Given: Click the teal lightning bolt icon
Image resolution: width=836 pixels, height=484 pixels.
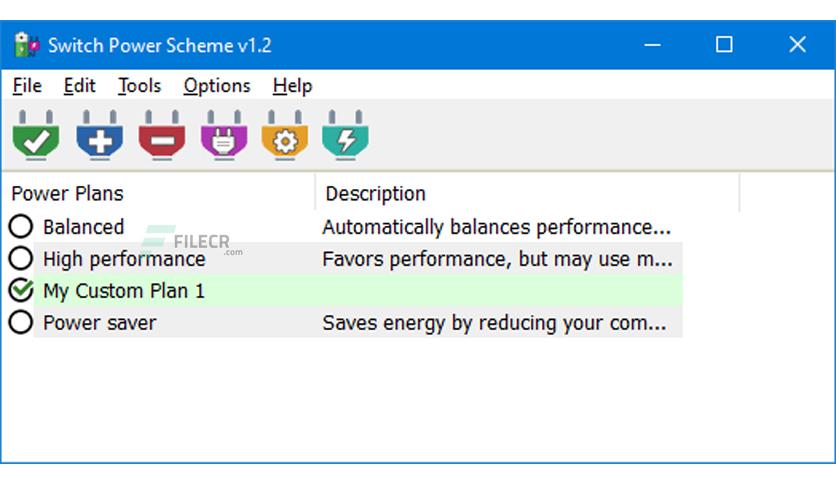Looking at the screenshot, I should [345, 135].
